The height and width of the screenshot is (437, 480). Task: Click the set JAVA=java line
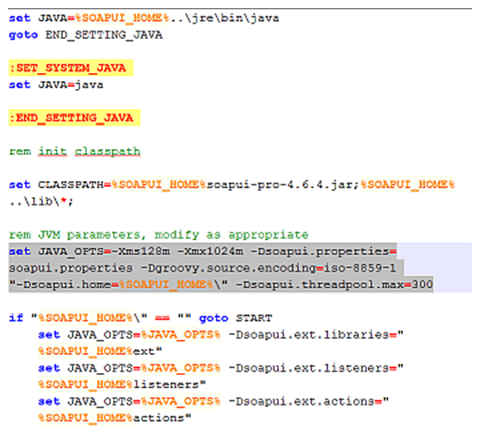coord(56,85)
